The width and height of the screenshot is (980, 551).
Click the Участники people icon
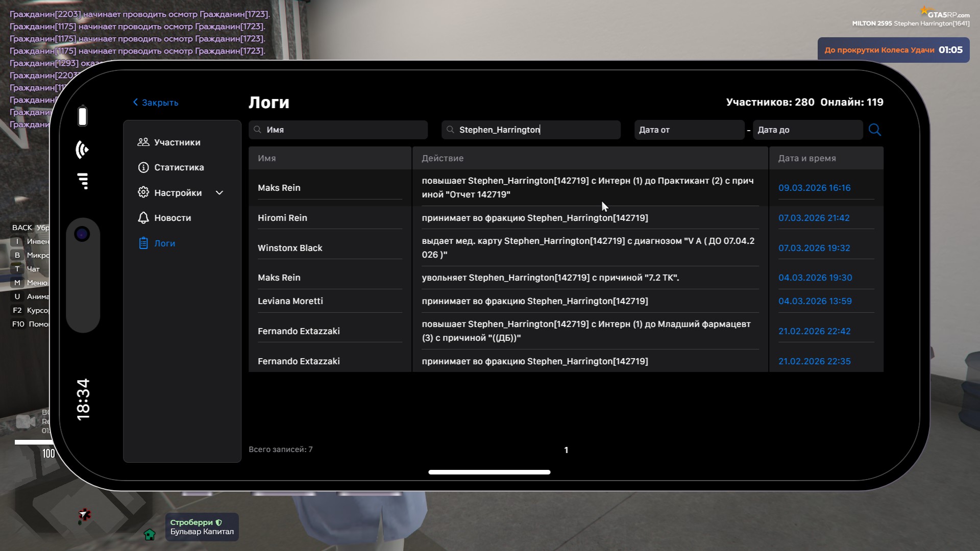(143, 142)
